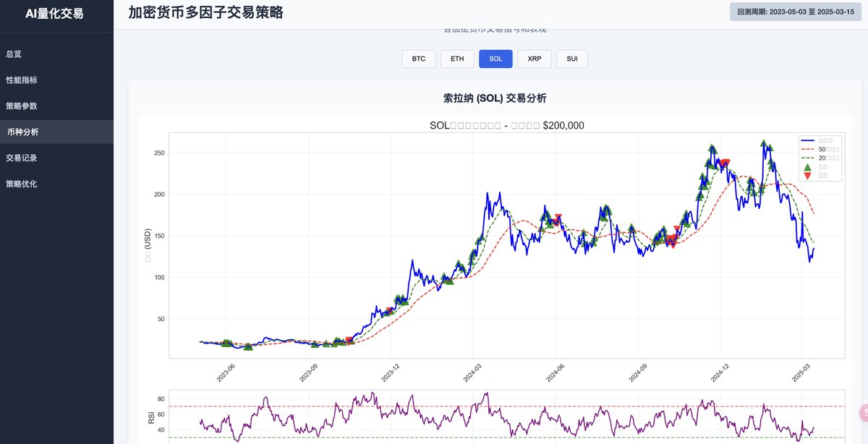Click the green up-triangle buy legend icon
Viewport: 868px width, 444px height.
click(x=808, y=167)
